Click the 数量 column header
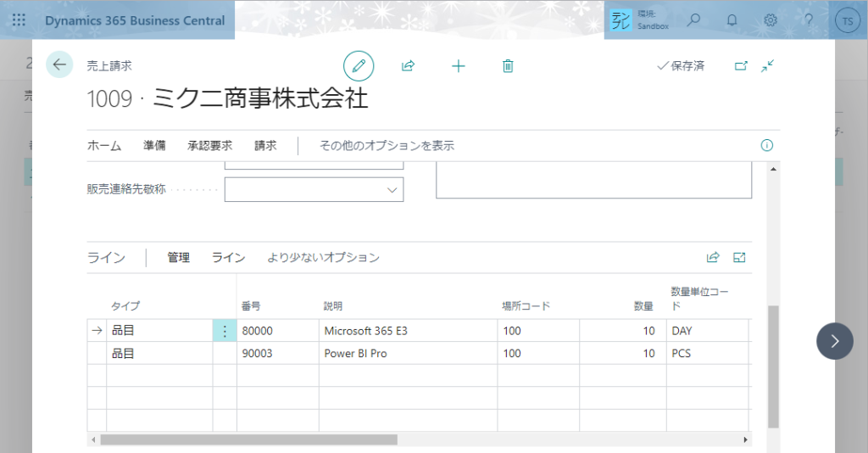868x453 pixels. click(x=644, y=305)
